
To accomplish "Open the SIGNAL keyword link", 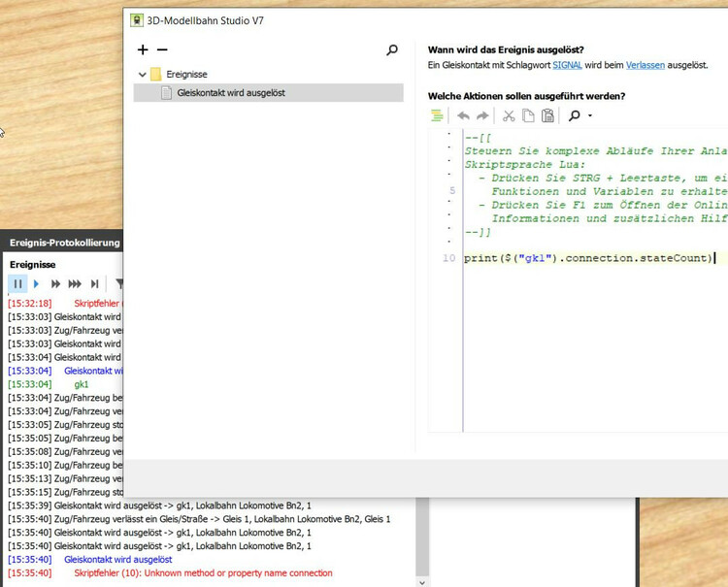I will (x=569, y=65).
